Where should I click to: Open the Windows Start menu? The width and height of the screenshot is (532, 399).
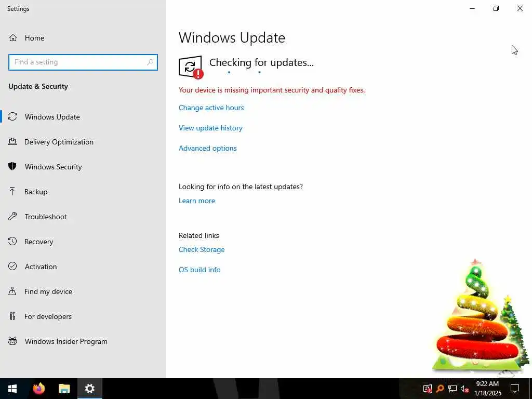pyautogui.click(x=12, y=389)
